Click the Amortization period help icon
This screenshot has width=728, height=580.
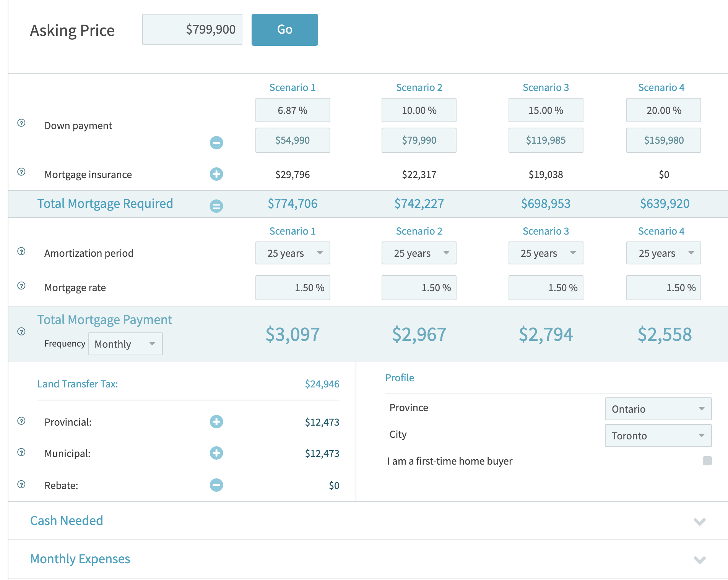click(x=21, y=251)
